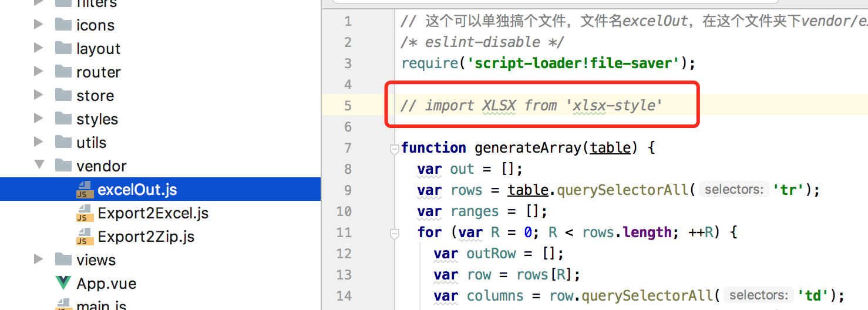868x310 pixels.
Task: Select the styles folder label
Action: pos(97,119)
